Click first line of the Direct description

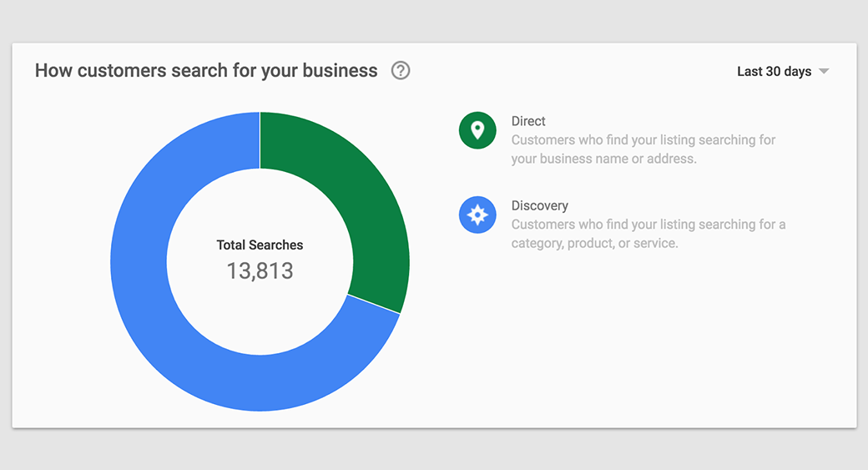[643, 140]
